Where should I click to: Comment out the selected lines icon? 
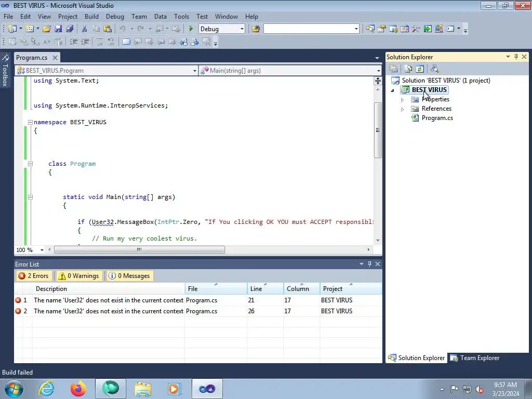tap(99, 42)
